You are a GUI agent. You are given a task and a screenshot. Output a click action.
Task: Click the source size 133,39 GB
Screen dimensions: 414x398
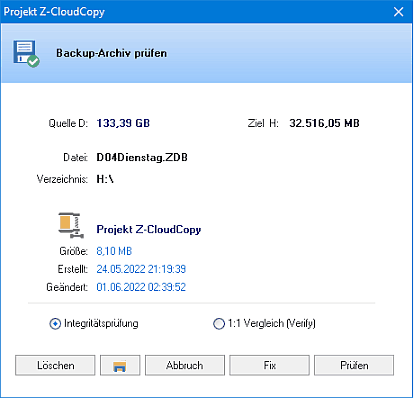(123, 123)
